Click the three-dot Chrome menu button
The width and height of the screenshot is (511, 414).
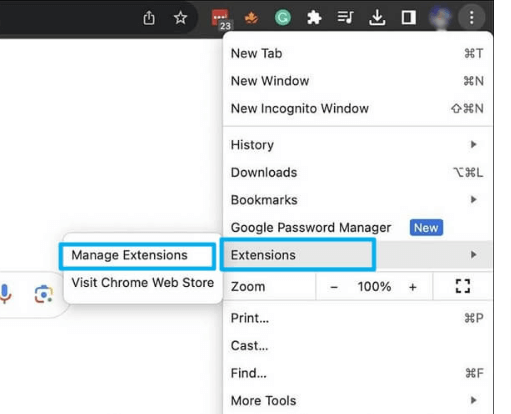point(471,17)
